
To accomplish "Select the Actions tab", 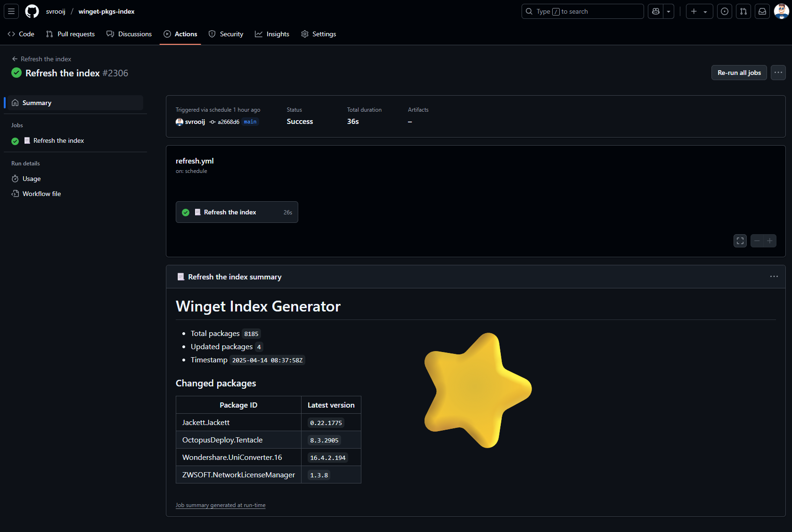I will click(180, 34).
